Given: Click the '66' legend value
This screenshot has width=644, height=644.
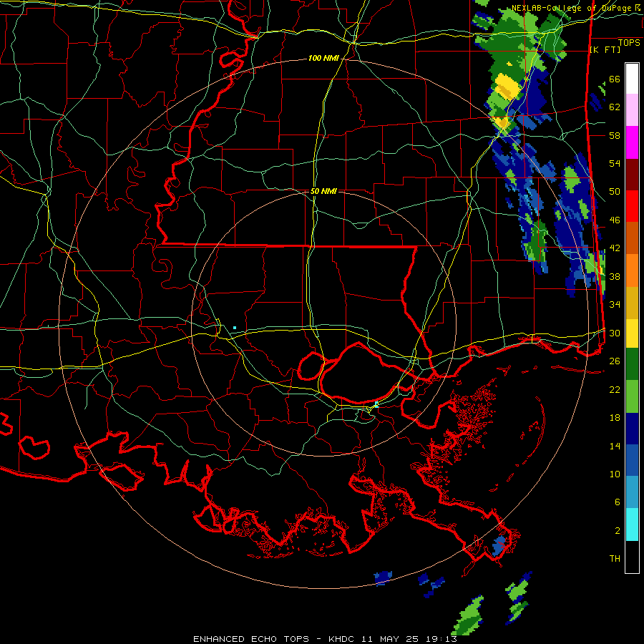Looking at the screenshot, I should (615, 79).
